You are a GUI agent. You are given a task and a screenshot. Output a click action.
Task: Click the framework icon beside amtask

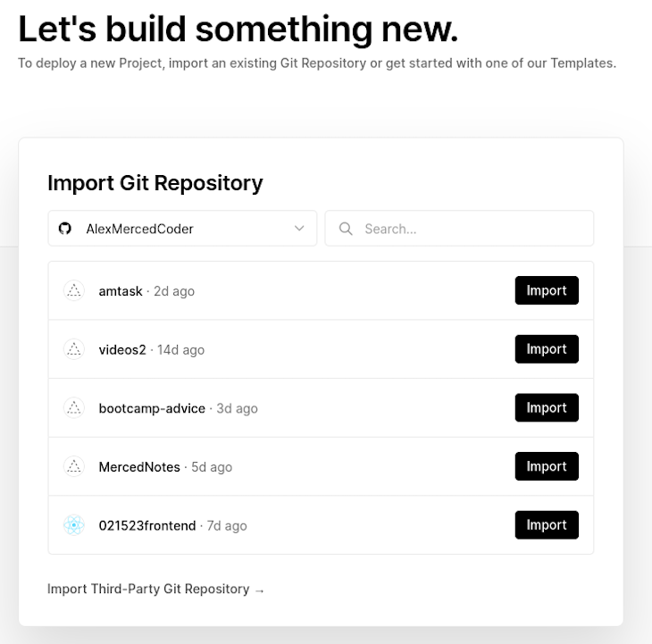74,290
